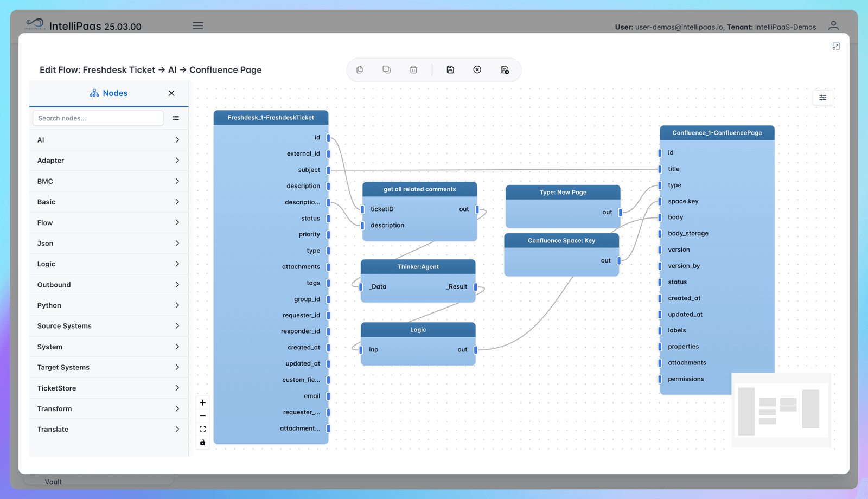Zoom in using the plus icon
This screenshot has width=868, height=499.
202,402
